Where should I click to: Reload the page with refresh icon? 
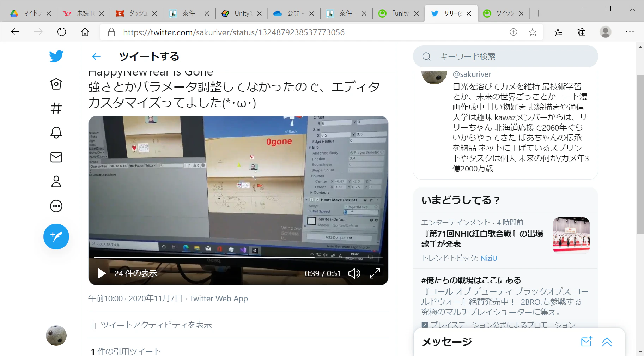(x=61, y=32)
